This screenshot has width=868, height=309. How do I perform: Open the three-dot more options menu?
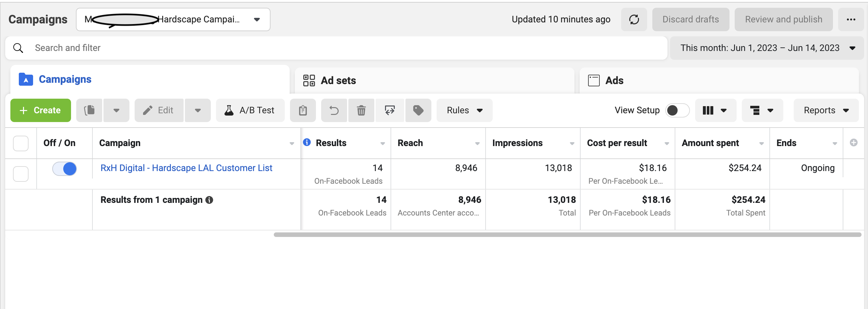pos(850,19)
